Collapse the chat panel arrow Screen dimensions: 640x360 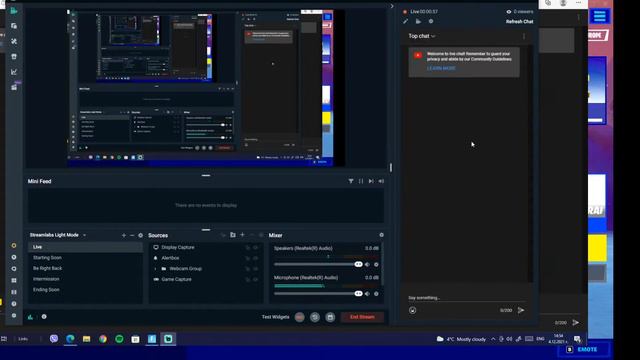pyautogui.click(x=392, y=6)
